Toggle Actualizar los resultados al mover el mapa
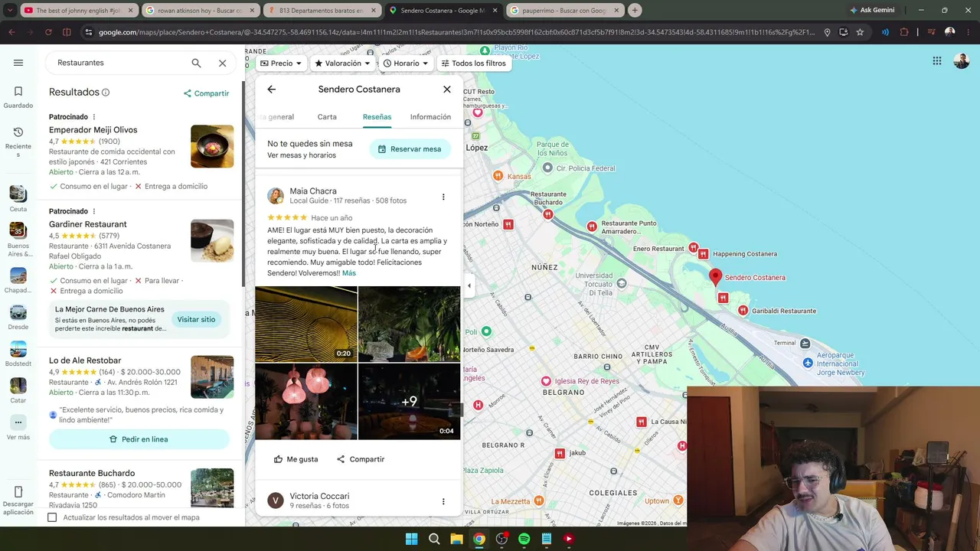Viewport: 980px width, 551px height. coord(52,517)
